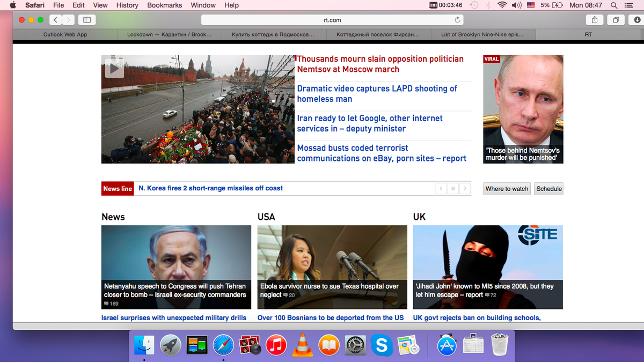Launch Skype from the Dock
Screen dimensions: 644x362
pos(382,345)
